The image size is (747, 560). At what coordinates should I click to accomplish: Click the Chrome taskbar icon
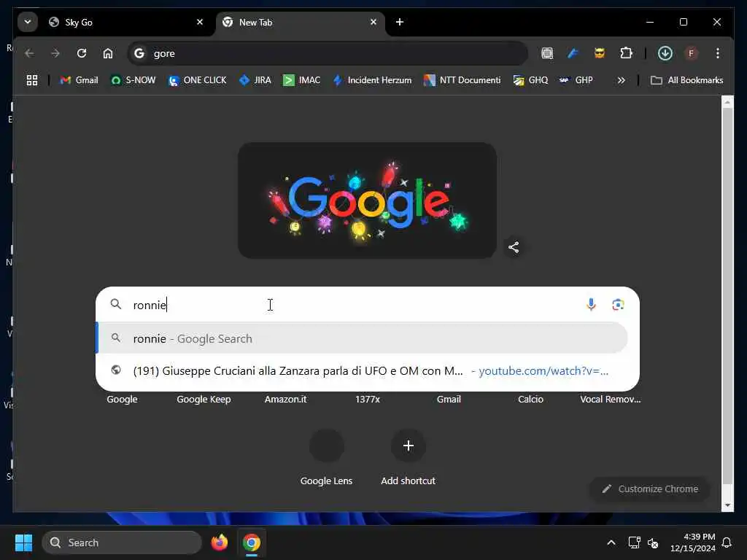click(252, 542)
